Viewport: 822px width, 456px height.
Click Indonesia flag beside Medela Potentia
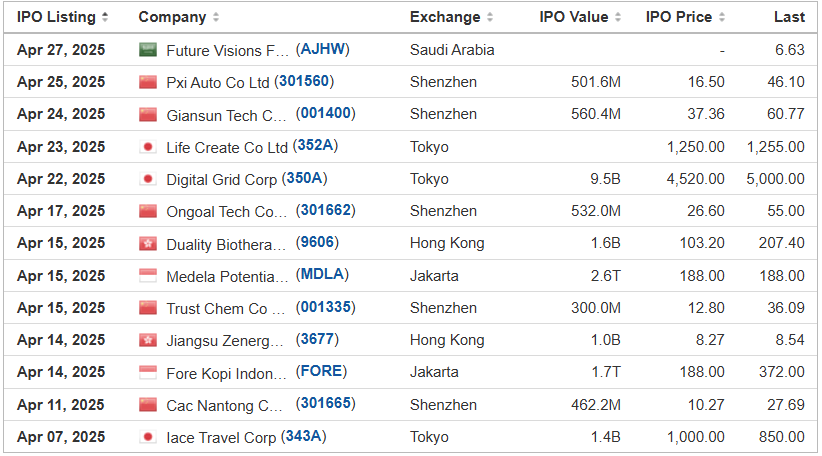148,276
